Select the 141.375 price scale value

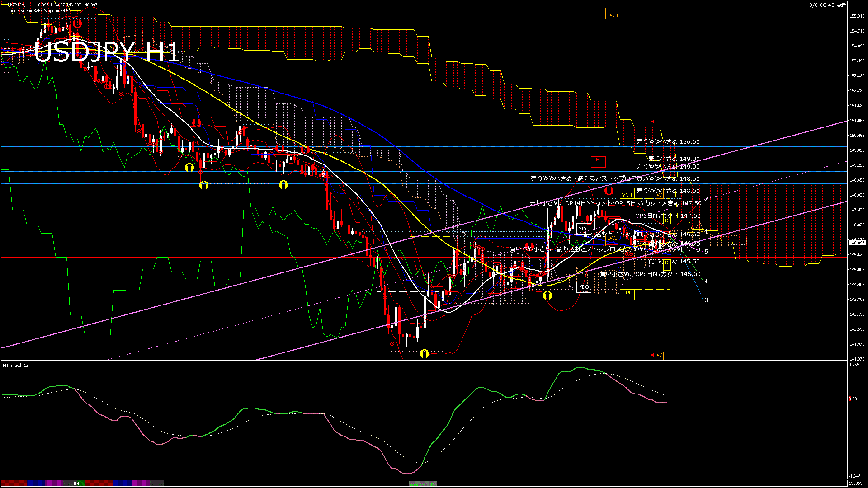(x=857, y=359)
